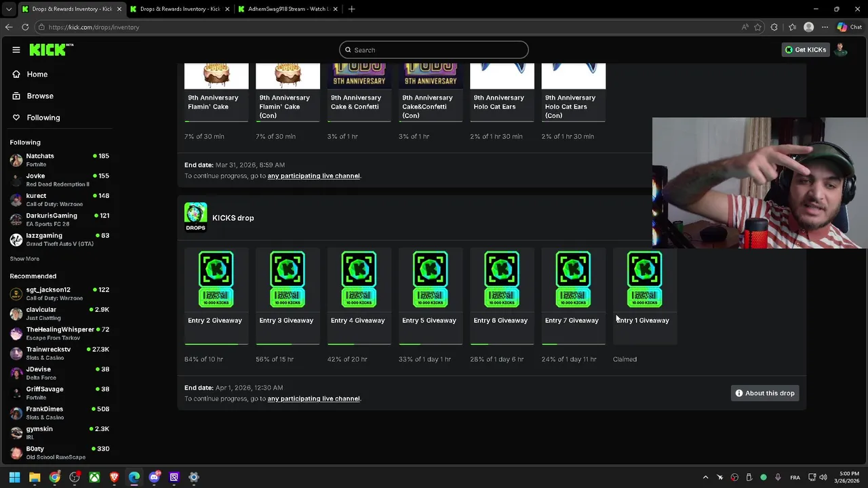
Task: Click 9th Anniversary Holo Cat Ears (Con) reward
Action: tap(573, 93)
